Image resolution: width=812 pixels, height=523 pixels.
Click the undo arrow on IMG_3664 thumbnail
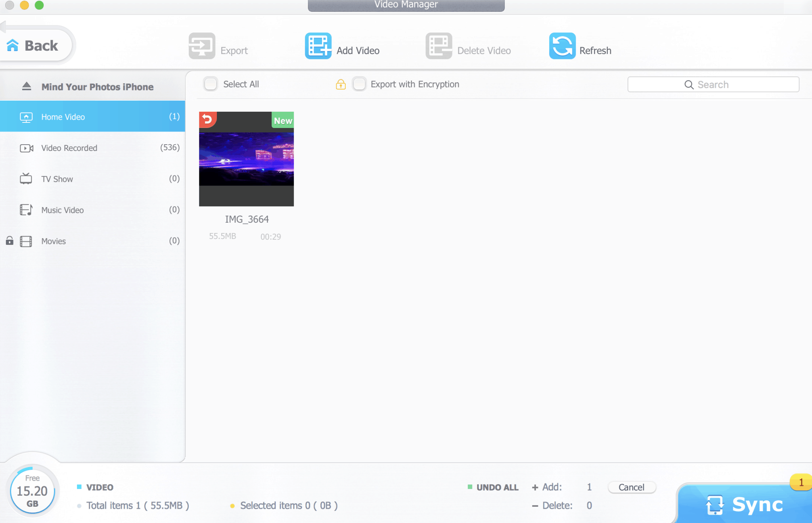(x=207, y=119)
